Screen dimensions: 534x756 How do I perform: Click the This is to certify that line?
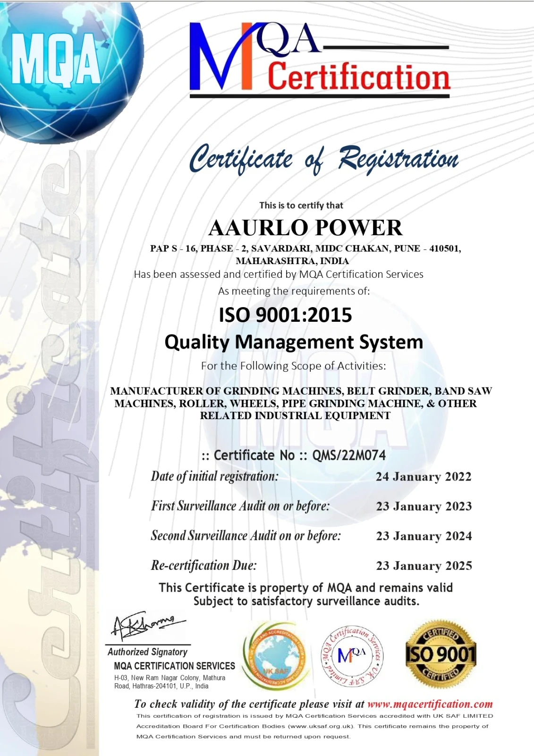pos(301,205)
